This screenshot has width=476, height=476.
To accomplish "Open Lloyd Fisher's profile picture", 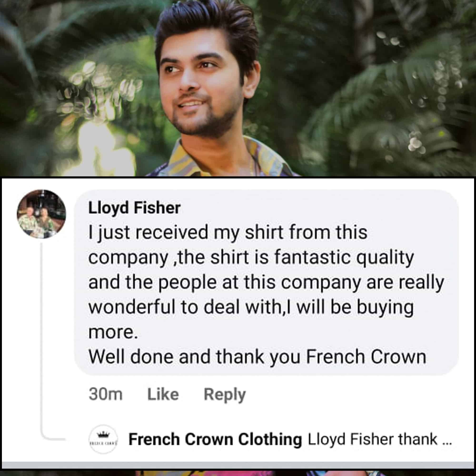I will 41,214.
